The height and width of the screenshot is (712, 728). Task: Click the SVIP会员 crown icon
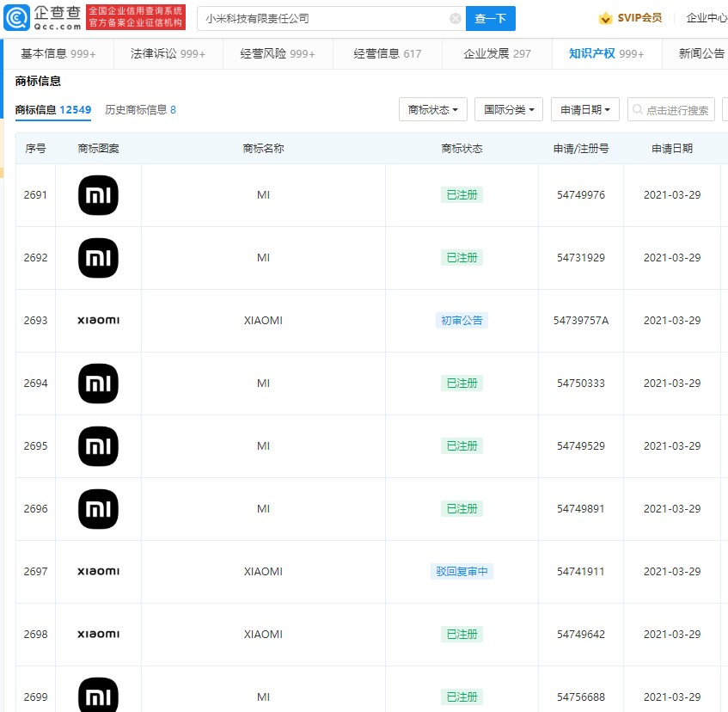[606, 16]
